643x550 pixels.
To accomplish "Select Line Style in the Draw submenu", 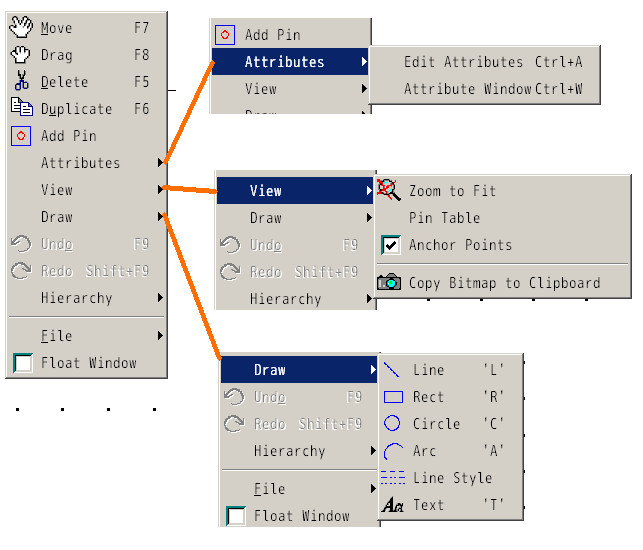I will (x=452, y=478).
